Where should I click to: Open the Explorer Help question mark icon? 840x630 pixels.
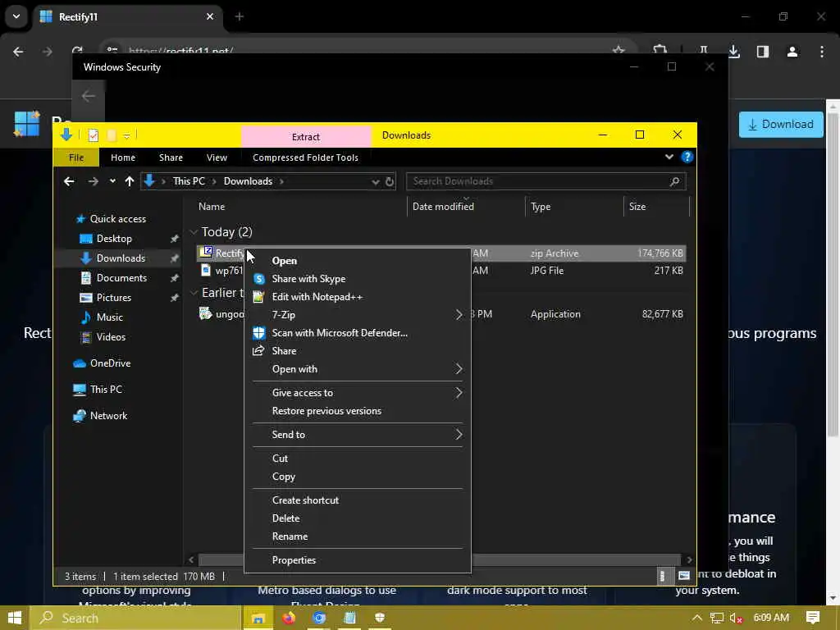click(x=687, y=157)
